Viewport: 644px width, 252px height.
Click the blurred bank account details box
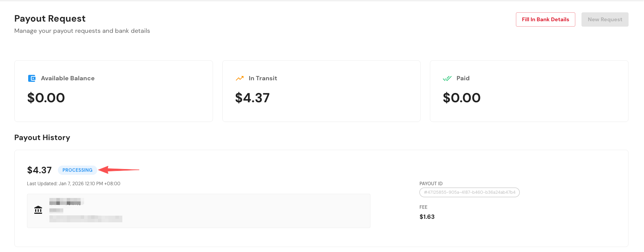198,211
